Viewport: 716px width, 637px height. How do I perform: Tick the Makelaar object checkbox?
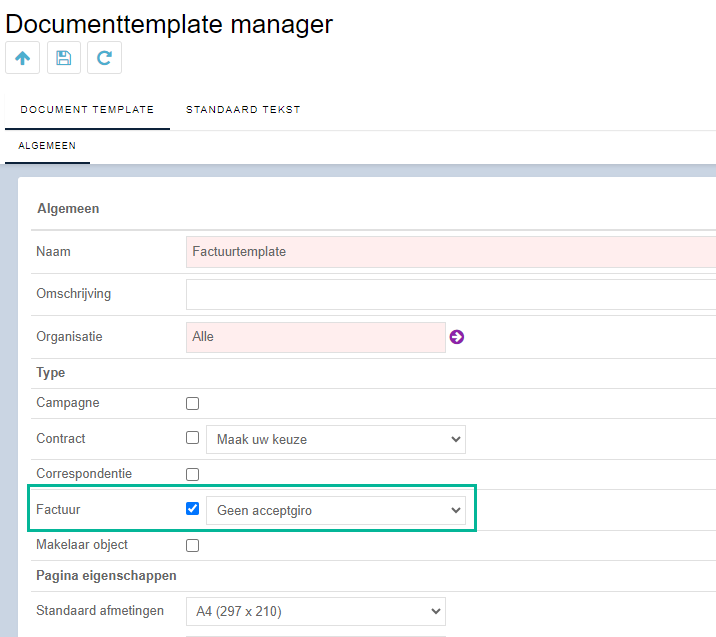pos(193,546)
